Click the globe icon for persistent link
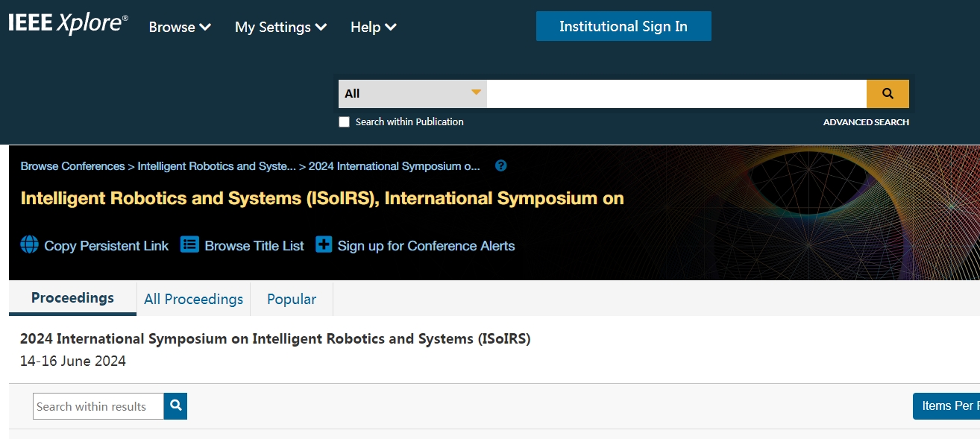 point(29,245)
